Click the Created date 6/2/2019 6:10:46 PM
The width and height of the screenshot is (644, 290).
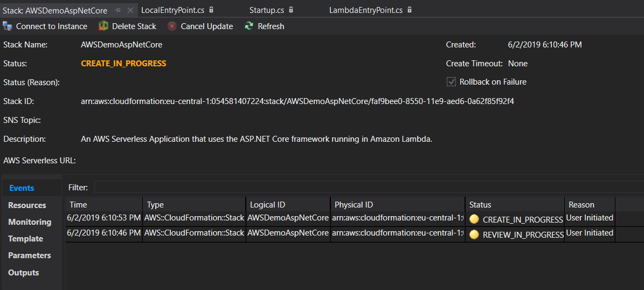[x=545, y=45]
